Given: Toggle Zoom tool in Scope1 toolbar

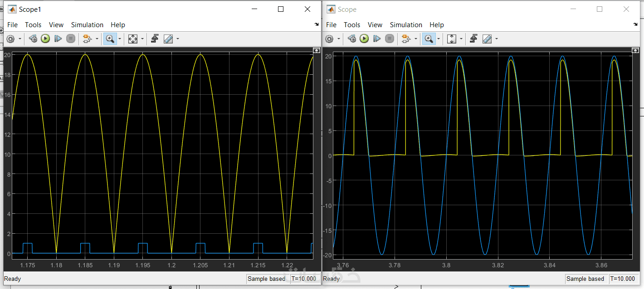Looking at the screenshot, I should click(x=110, y=39).
